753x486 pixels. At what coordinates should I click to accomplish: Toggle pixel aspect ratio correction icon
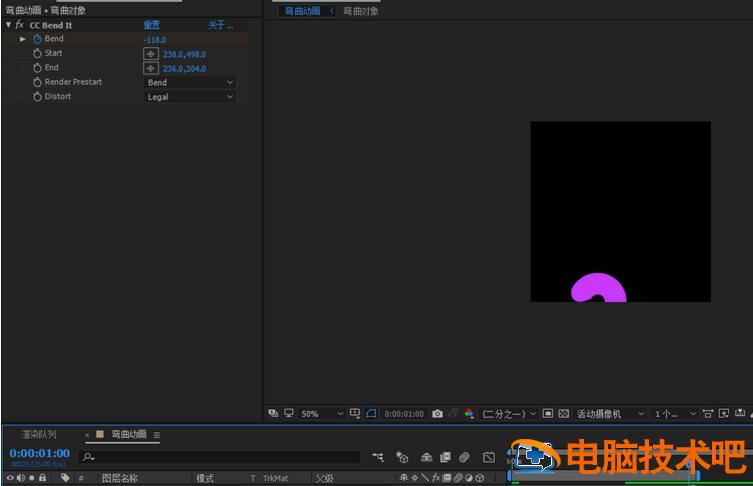pyautogui.click(x=707, y=413)
